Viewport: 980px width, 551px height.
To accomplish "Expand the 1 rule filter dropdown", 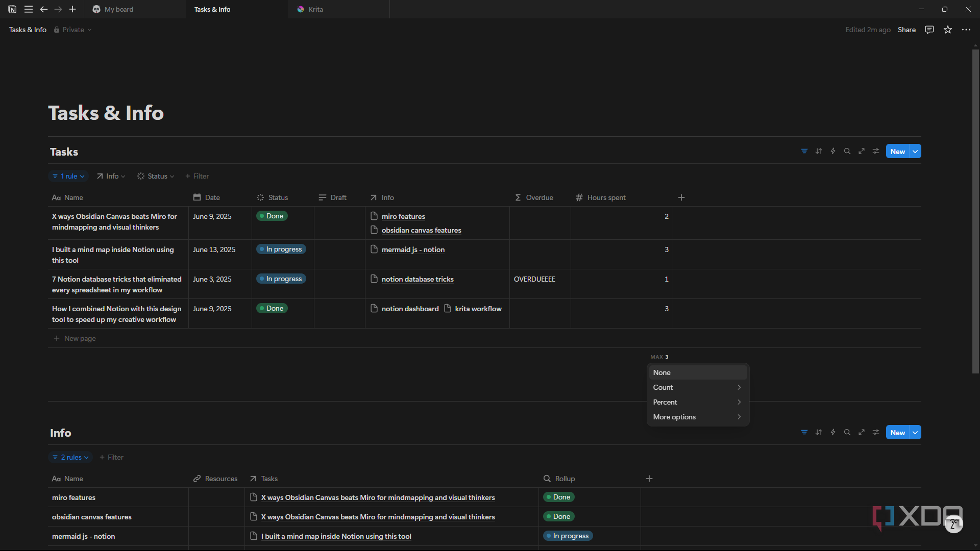I will (68, 176).
